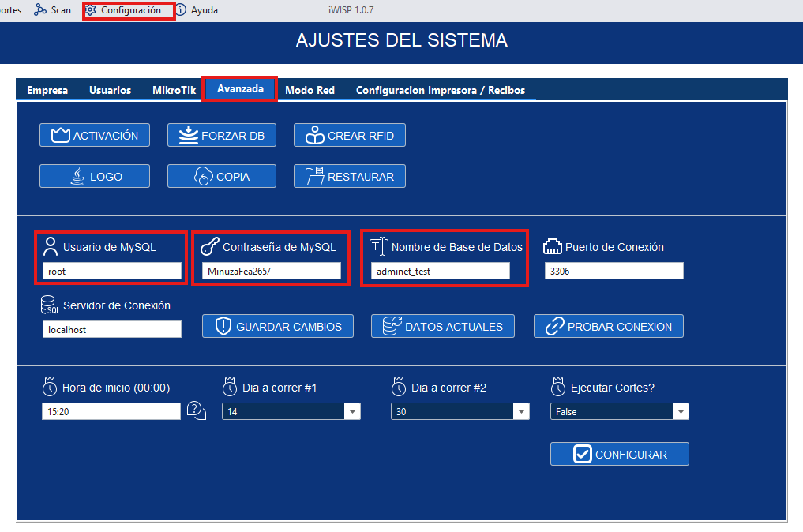The width and height of the screenshot is (803, 532).
Task: Start a backup with COPIA button
Action: pos(222,177)
